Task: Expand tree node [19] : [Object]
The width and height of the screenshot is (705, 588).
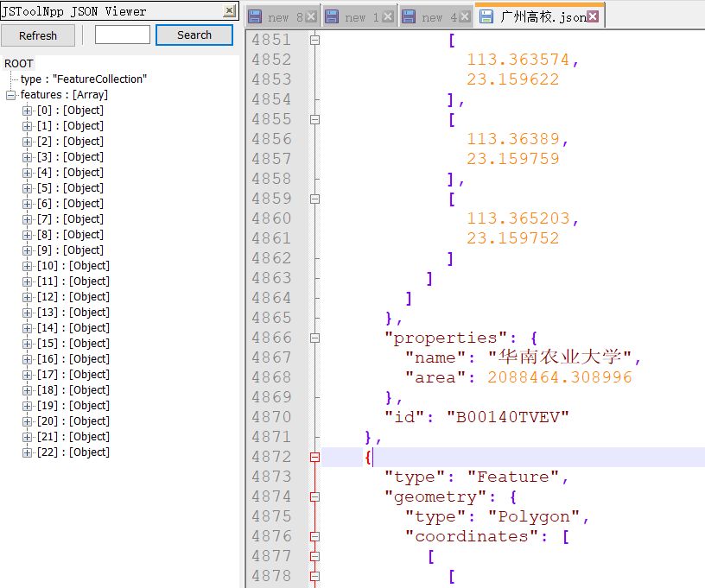Action: (x=27, y=406)
